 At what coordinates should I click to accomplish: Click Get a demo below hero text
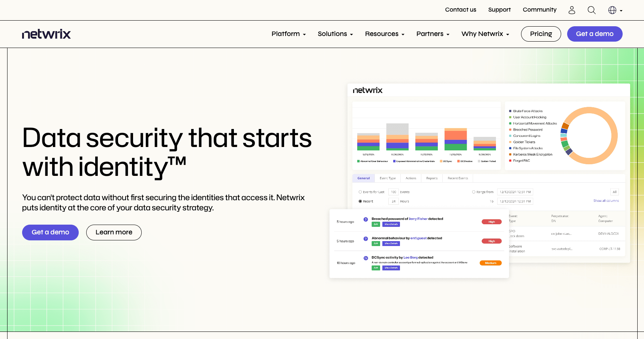point(50,232)
